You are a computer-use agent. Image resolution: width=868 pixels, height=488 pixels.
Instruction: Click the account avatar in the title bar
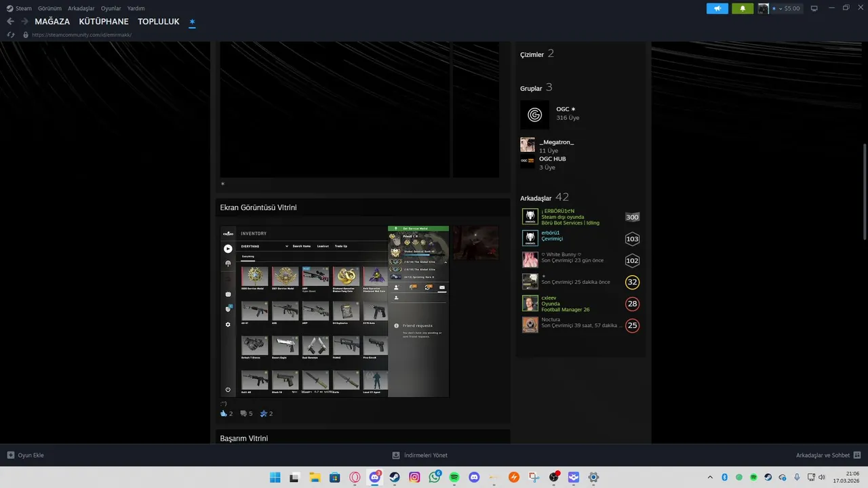(763, 8)
